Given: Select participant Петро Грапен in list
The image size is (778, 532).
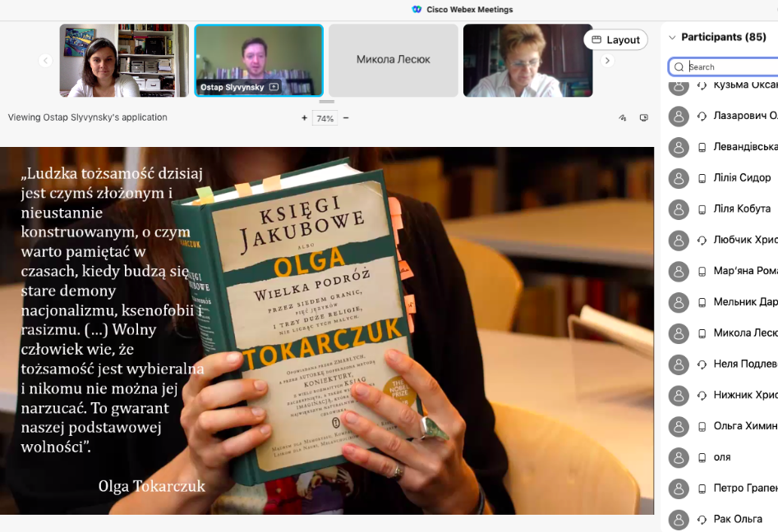Looking at the screenshot, I should 744,488.
